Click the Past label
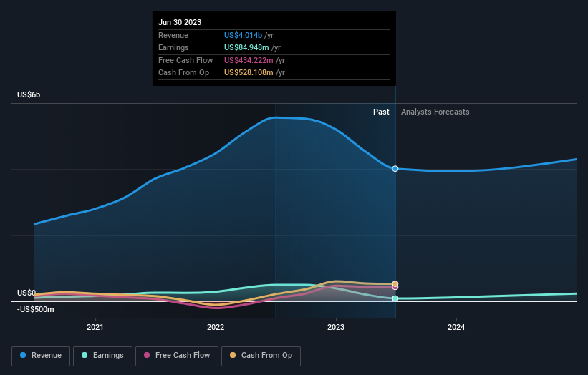588x375 pixels. pyautogui.click(x=381, y=112)
